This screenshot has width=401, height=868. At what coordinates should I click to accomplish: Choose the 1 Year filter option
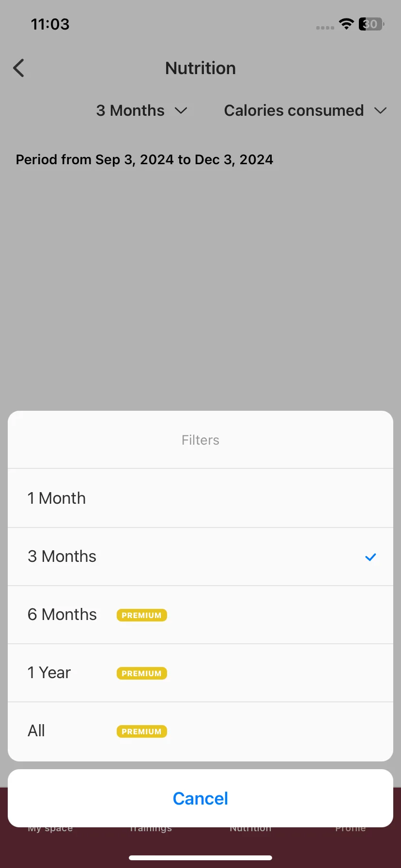pos(200,673)
